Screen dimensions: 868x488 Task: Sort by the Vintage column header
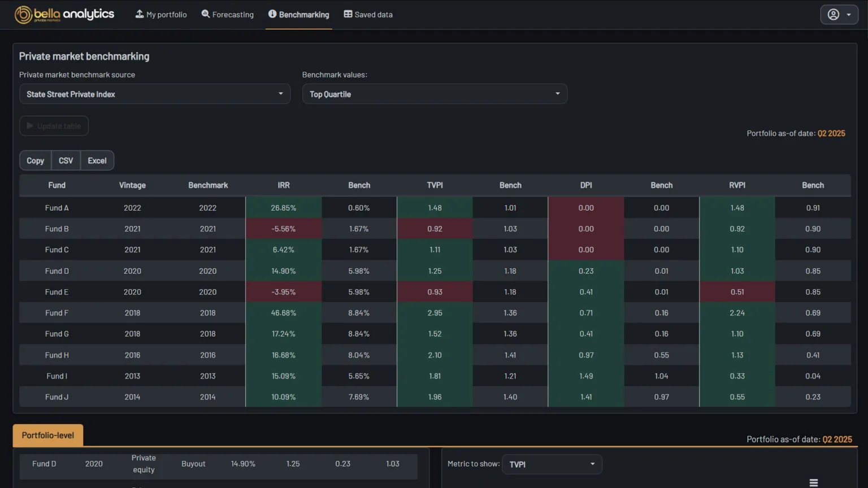(x=132, y=185)
